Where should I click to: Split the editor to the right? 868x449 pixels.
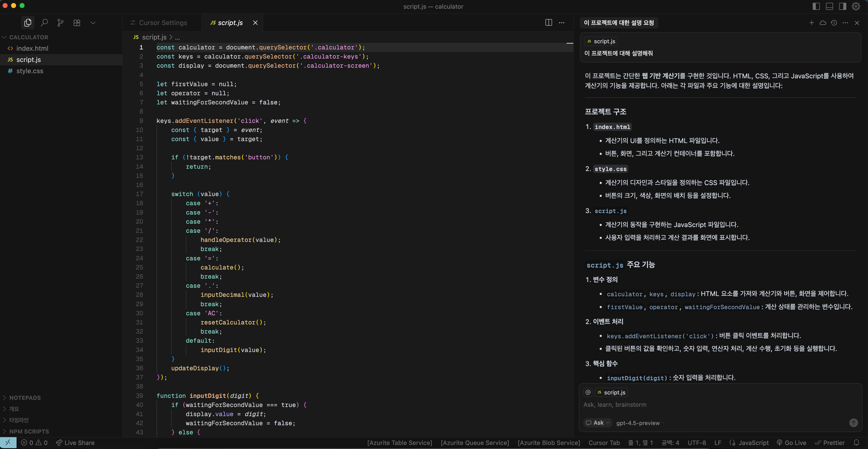(x=548, y=22)
